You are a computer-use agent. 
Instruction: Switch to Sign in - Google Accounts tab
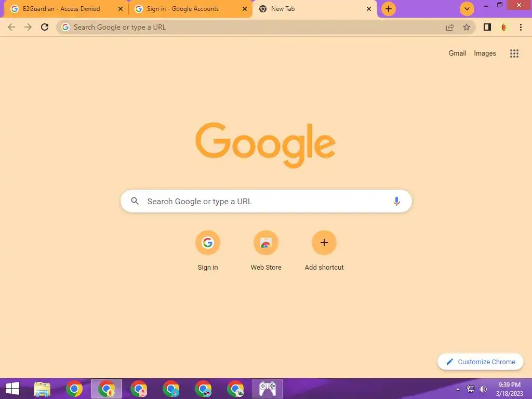(x=191, y=9)
